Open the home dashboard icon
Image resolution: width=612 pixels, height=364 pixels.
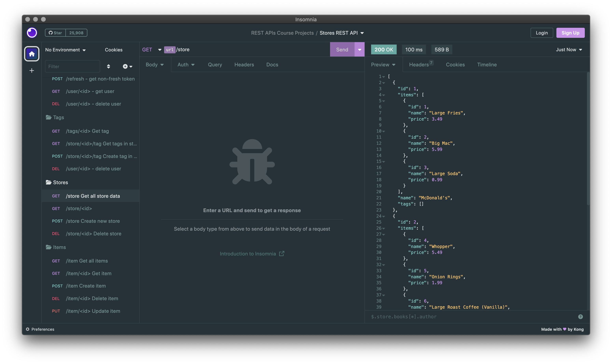point(32,54)
